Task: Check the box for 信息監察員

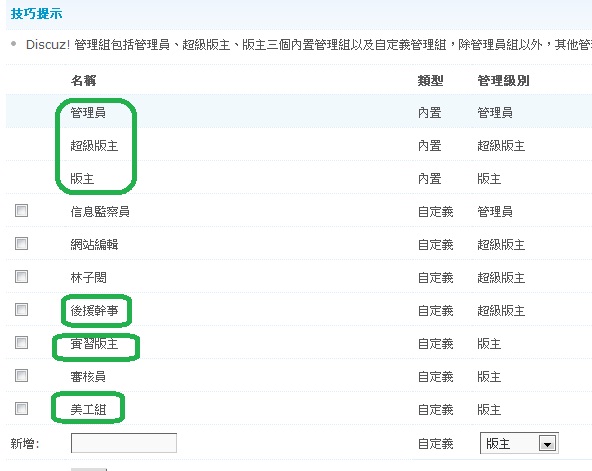Action: [22, 211]
